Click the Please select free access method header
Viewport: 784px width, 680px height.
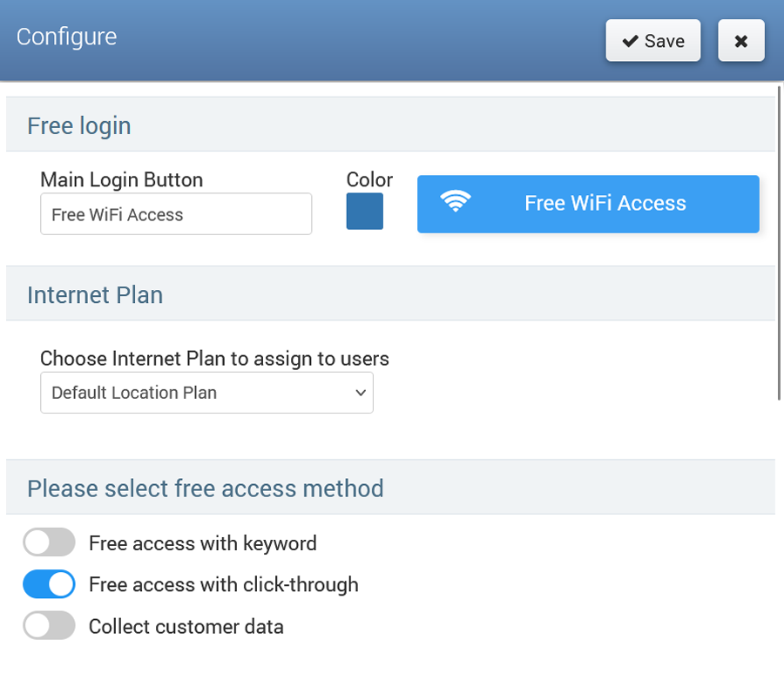pos(206,488)
